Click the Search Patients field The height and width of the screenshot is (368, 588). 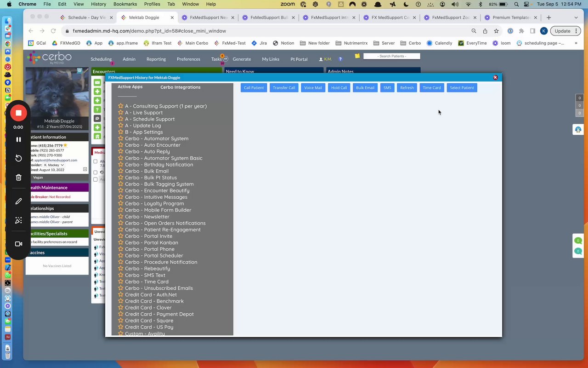(392, 56)
